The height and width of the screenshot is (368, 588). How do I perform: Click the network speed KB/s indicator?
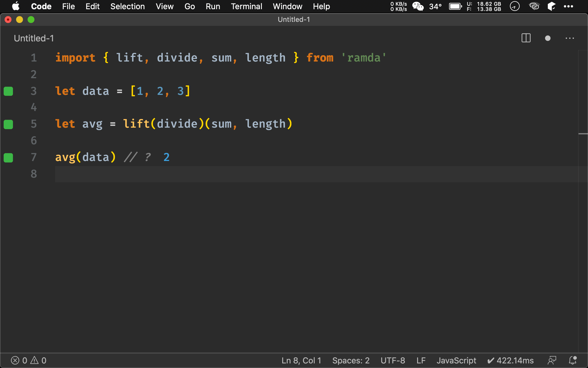tap(399, 6)
